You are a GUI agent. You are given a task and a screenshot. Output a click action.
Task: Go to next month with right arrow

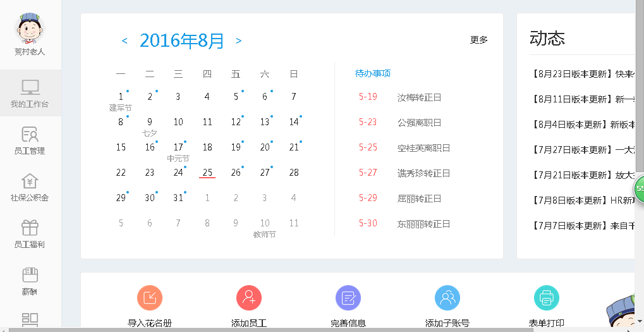(x=239, y=40)
